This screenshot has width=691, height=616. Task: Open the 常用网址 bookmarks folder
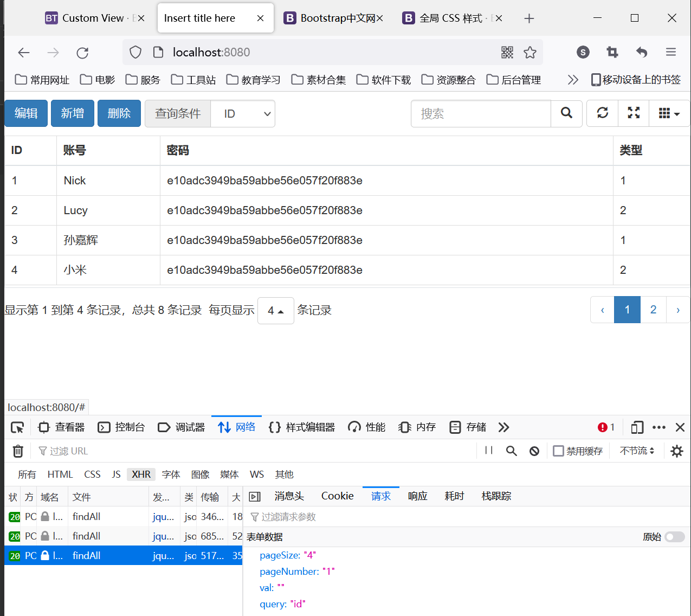click(42, 80)
